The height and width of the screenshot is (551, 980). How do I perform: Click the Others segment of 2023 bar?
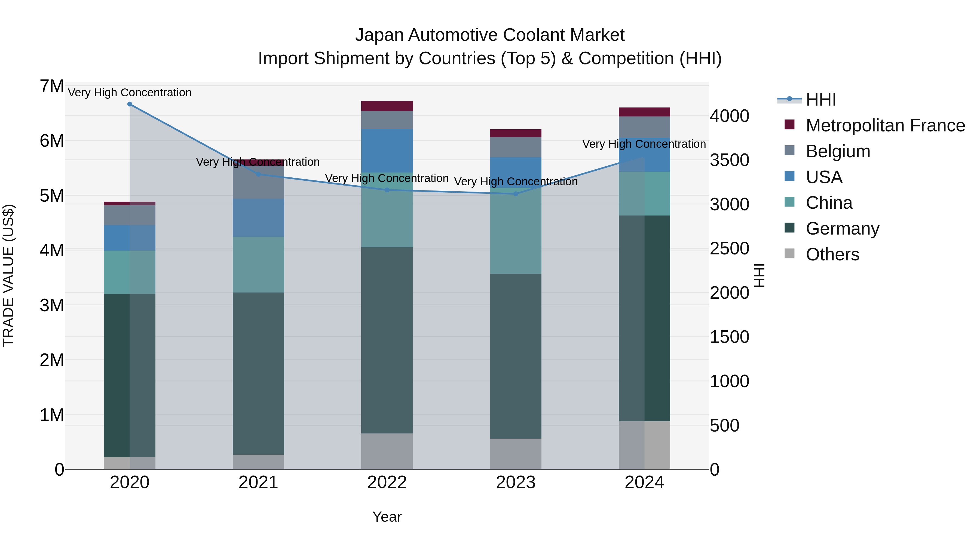[516, 454]
